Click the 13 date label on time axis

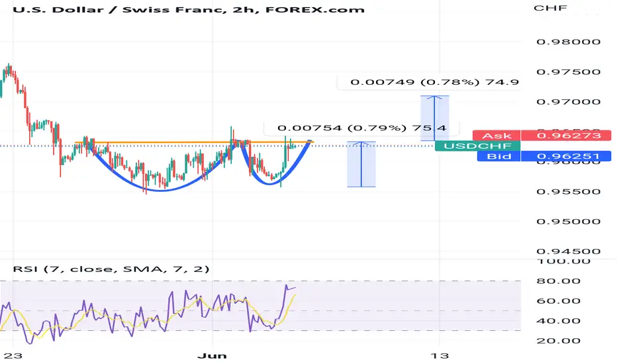pyautogui.click(x=440, y=356)
